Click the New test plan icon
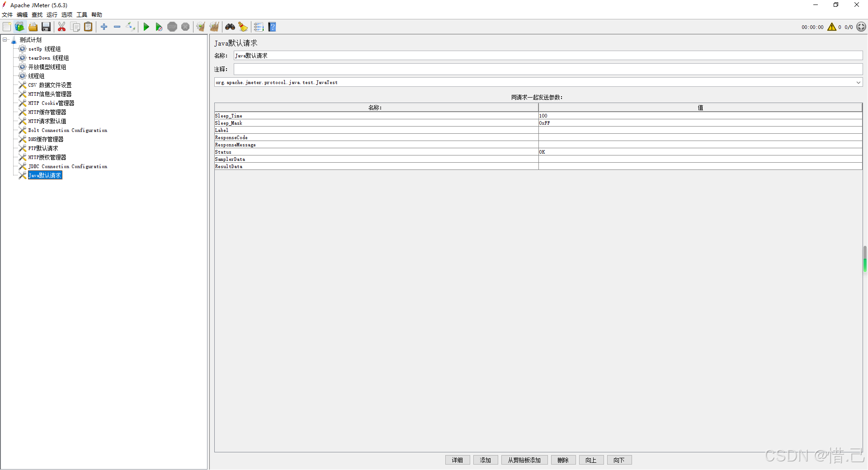 coord(7,27)
